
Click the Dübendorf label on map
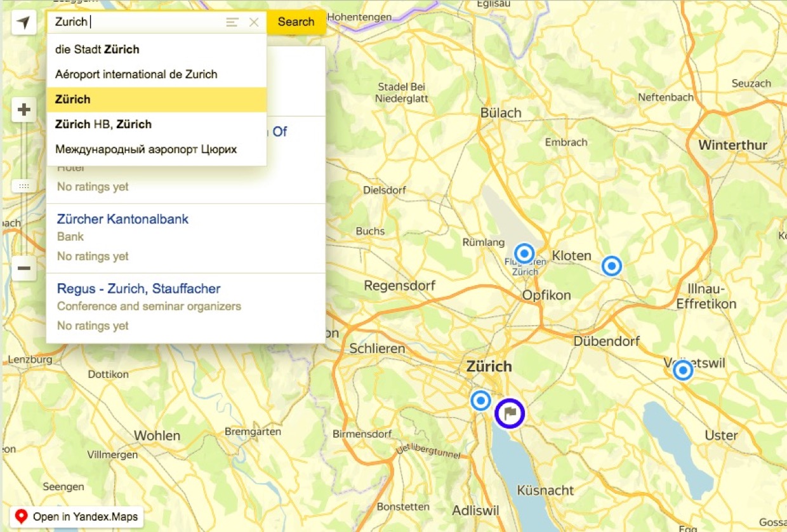point(607,341)
